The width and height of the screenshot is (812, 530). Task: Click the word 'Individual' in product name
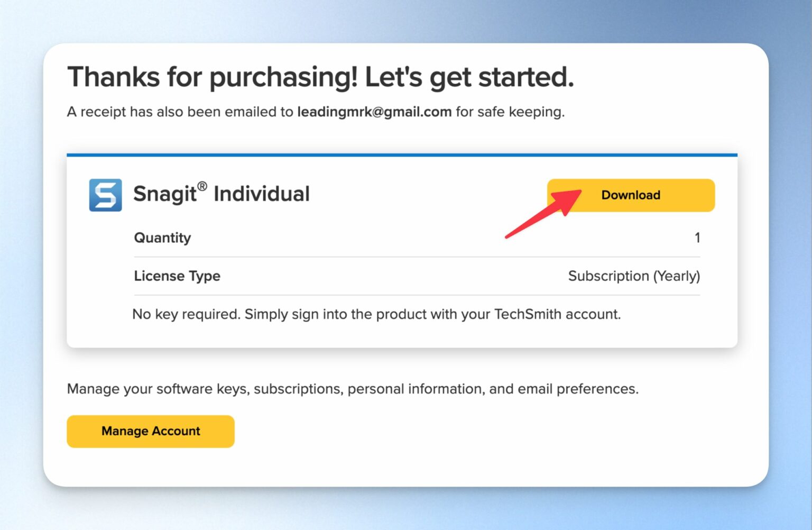tap(262, 194)
